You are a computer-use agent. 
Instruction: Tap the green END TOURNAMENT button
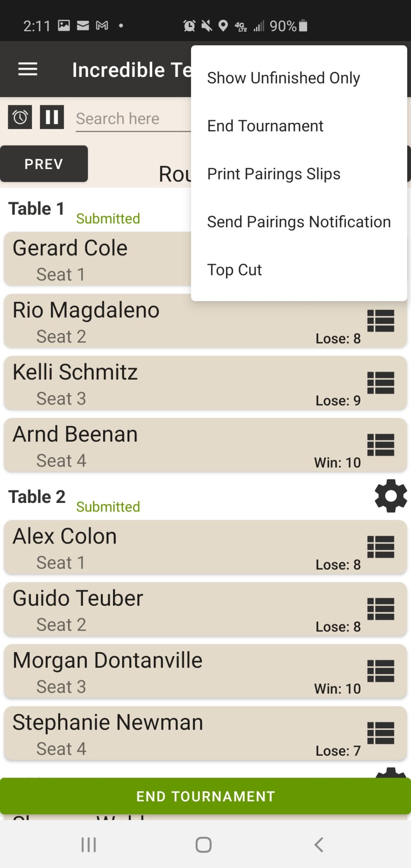pyautogui.click(x=205, y=796)
